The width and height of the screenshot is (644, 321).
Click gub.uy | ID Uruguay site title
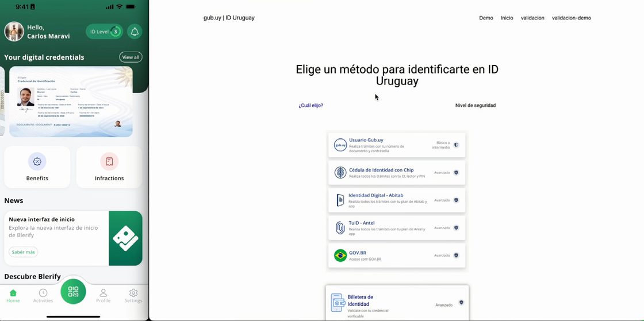(229, 18)
